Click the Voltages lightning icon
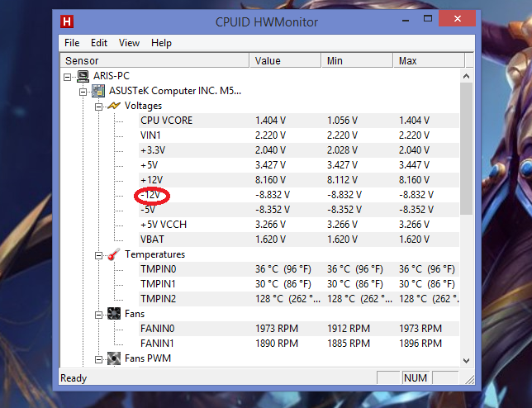The image size is (532, 408). pos(114,106)
